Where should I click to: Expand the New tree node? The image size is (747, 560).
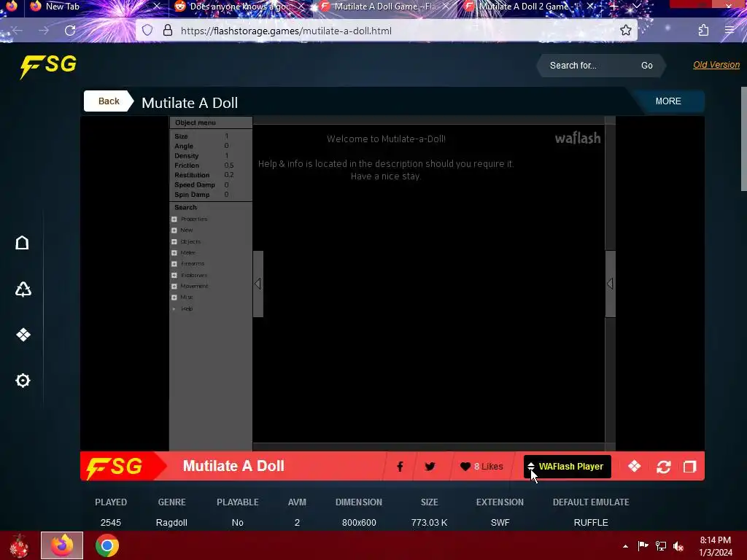tap(174, 230)
